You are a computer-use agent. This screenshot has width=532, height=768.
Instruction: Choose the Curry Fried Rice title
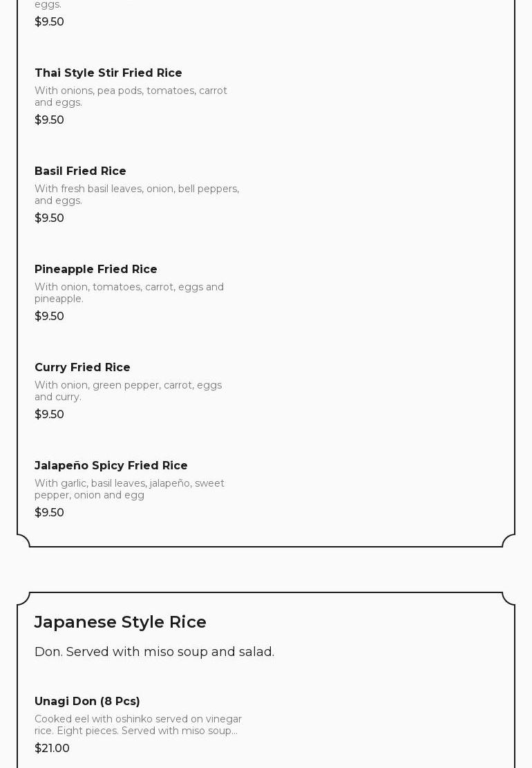pyautogui.click(x=82, y=367)
